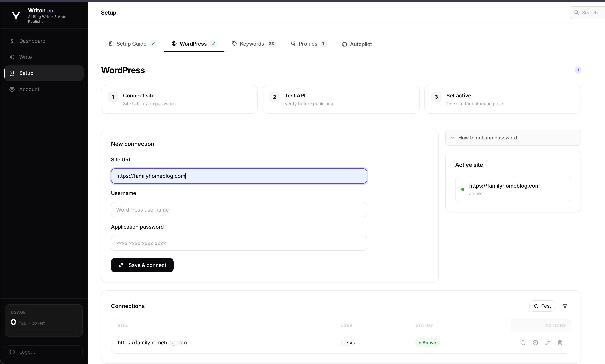Click the set-active checkmark circle icon
This screenshot has height=364, width=605.
pyautogui.click(x=535, y=343)
